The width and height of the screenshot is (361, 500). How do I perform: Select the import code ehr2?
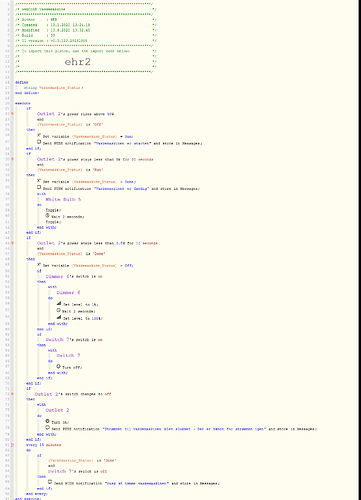[x=77, y=62]
